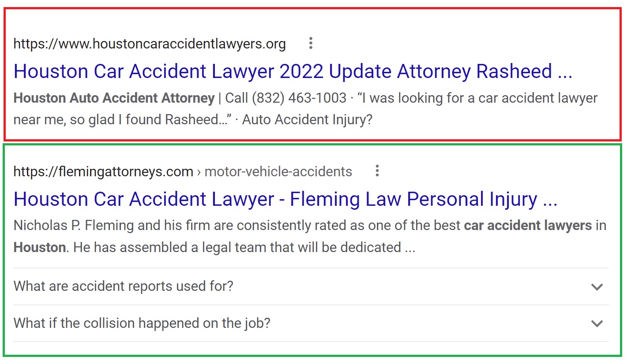Click the bold "car accident lawyers" phrase
Image resolution: width=631 pixels, height=364 pixels.
tap(528, 226)
